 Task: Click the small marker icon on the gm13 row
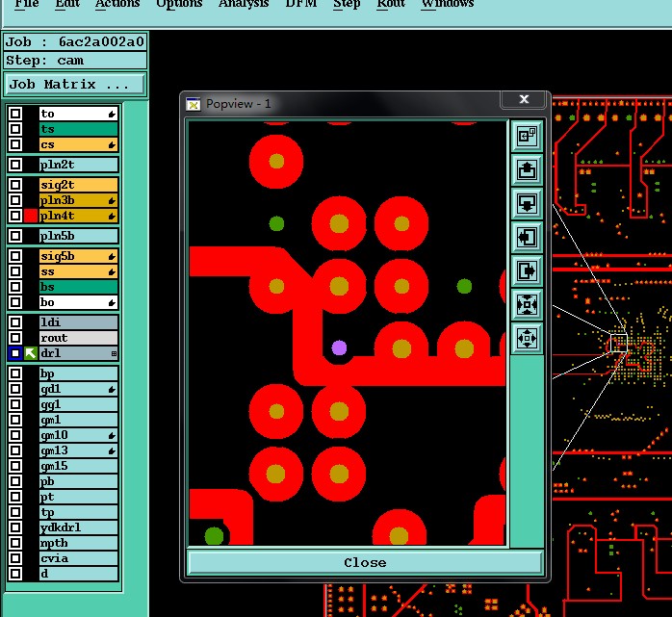tap(112, 451)
